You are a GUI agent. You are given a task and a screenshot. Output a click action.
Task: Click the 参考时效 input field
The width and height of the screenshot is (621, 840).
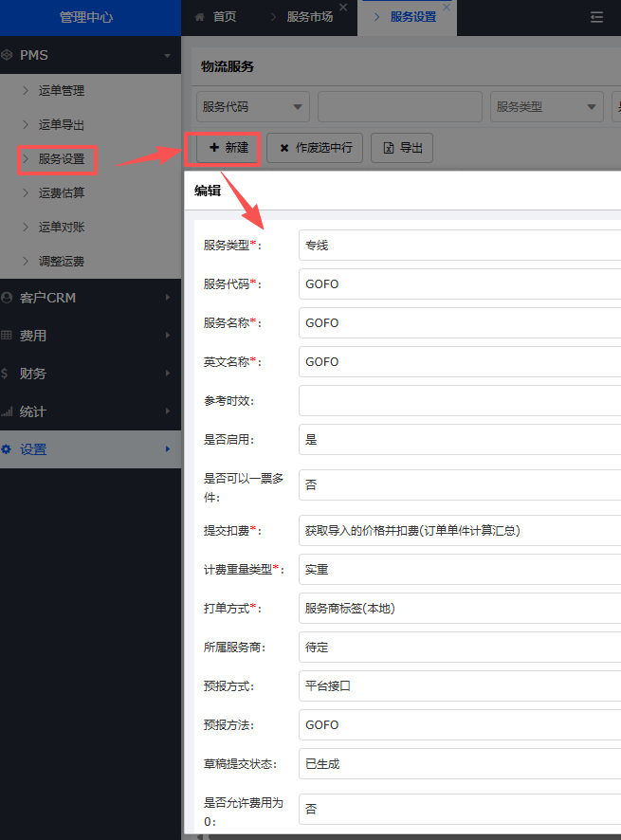pos(459,400)
